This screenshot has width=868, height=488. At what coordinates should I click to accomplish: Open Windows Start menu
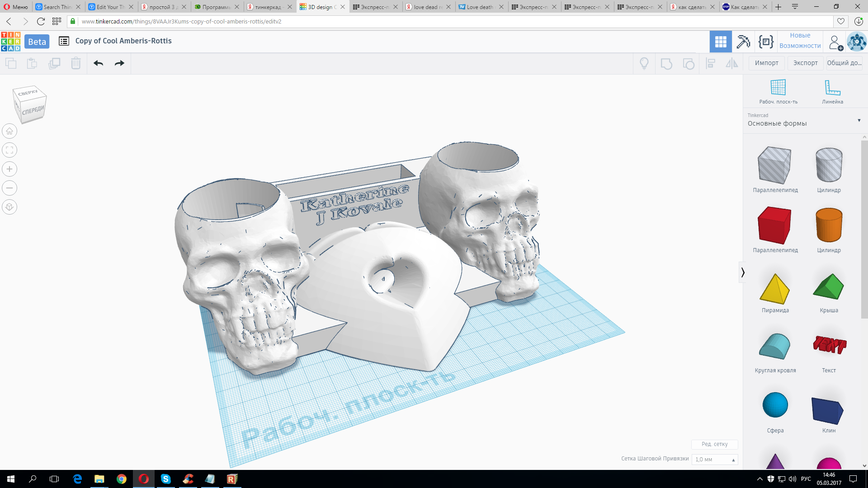pos(11,479)
